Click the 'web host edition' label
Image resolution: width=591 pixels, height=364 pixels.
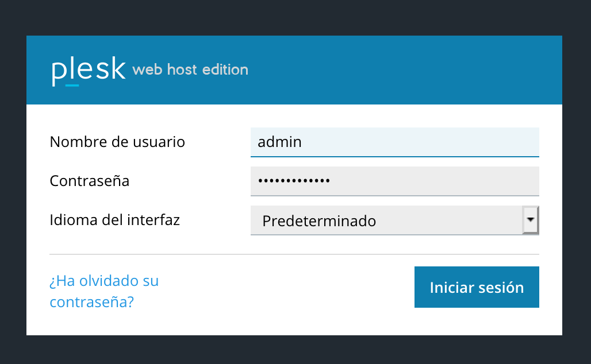coord(190,69)
